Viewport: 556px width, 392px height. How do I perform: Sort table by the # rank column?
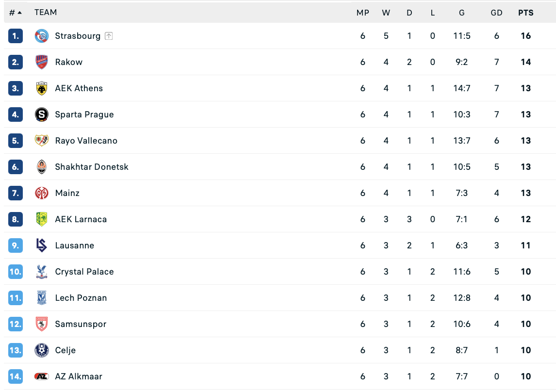point(16,13)
